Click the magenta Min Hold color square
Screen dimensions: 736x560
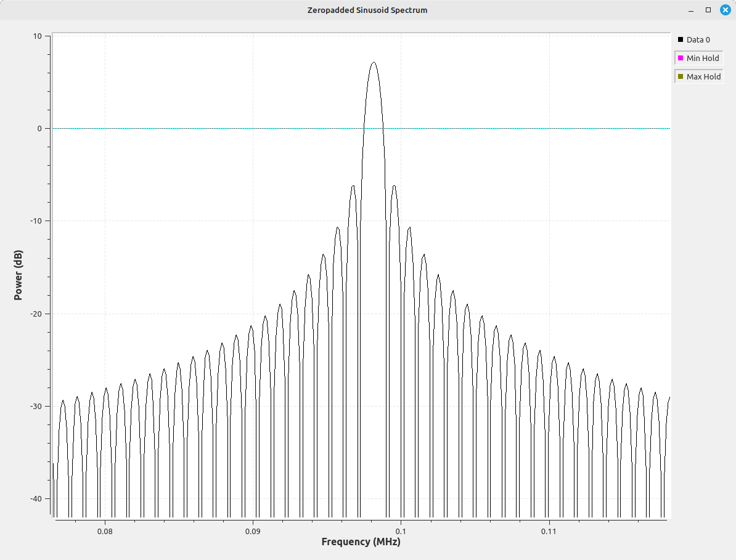tap(681, 59)
